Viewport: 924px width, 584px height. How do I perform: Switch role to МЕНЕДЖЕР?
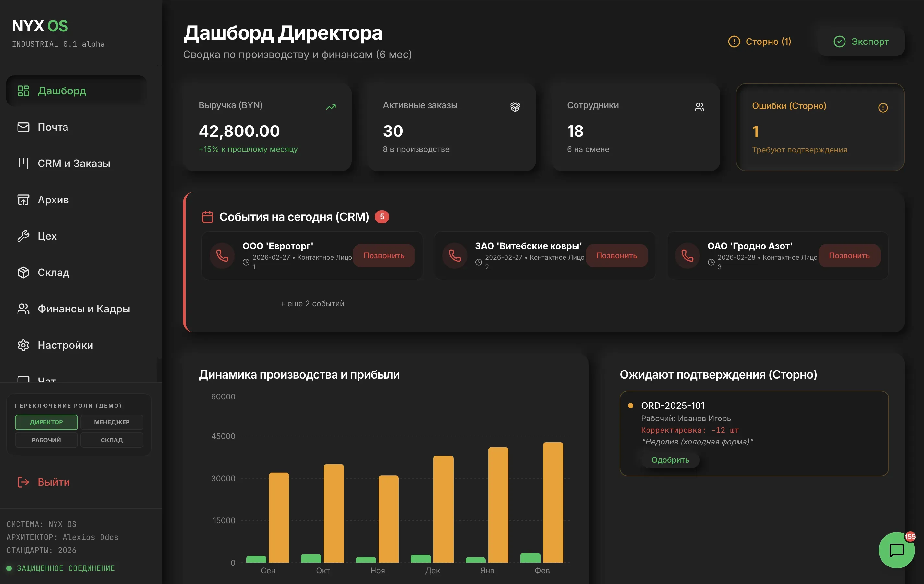(x=112, y=422)
